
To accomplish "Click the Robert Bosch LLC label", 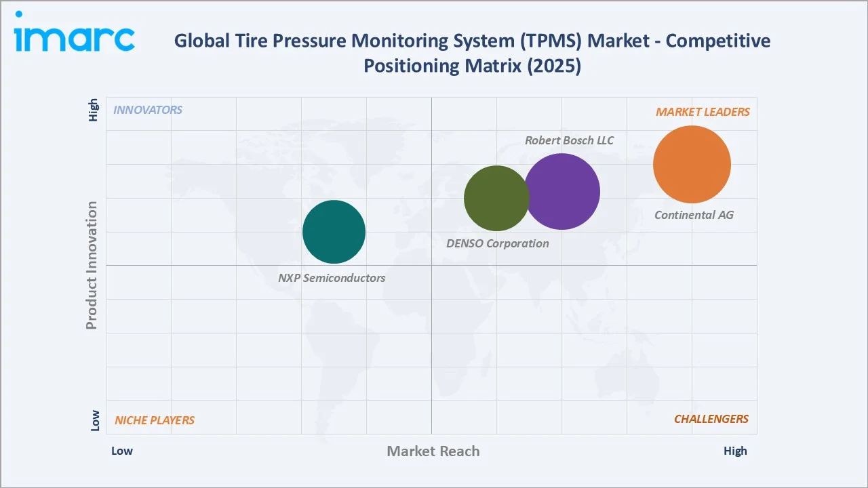I will [569, 140].
